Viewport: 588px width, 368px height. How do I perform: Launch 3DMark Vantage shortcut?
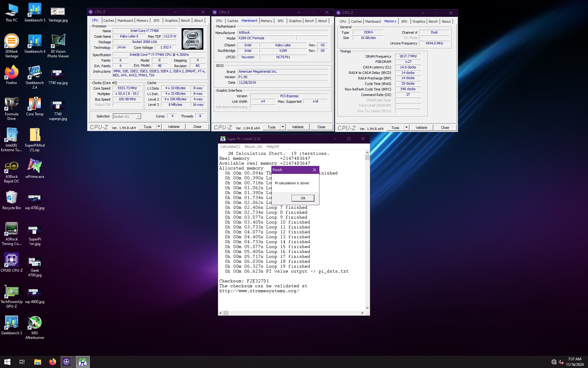click(x=12, y=46)
